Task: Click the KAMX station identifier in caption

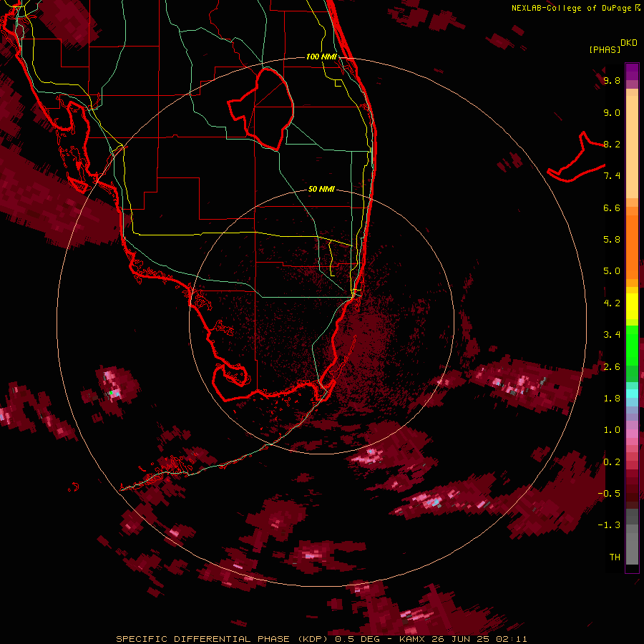Action: (x=412, y=639)
